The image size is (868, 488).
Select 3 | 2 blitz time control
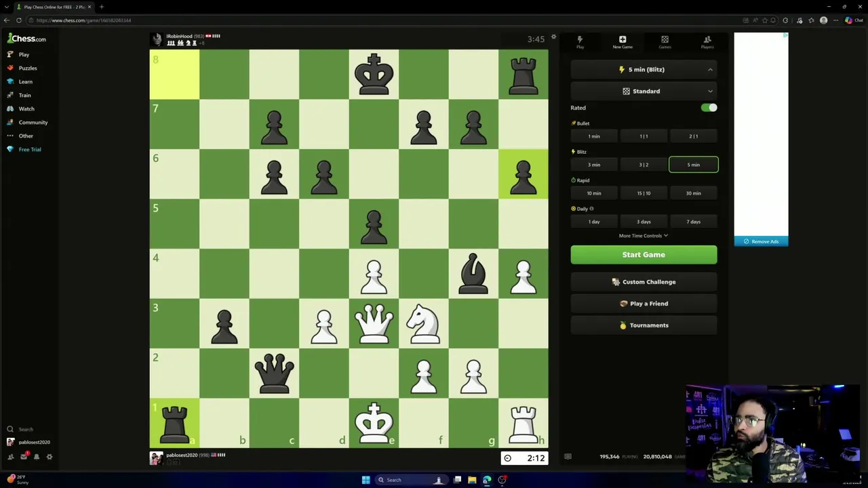click(x=644, y=165)
